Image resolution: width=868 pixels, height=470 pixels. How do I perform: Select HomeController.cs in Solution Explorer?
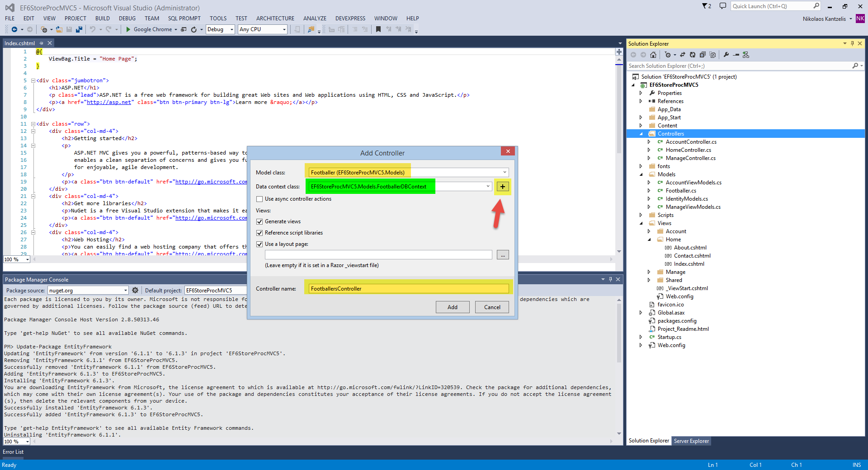tap(688, 150)
